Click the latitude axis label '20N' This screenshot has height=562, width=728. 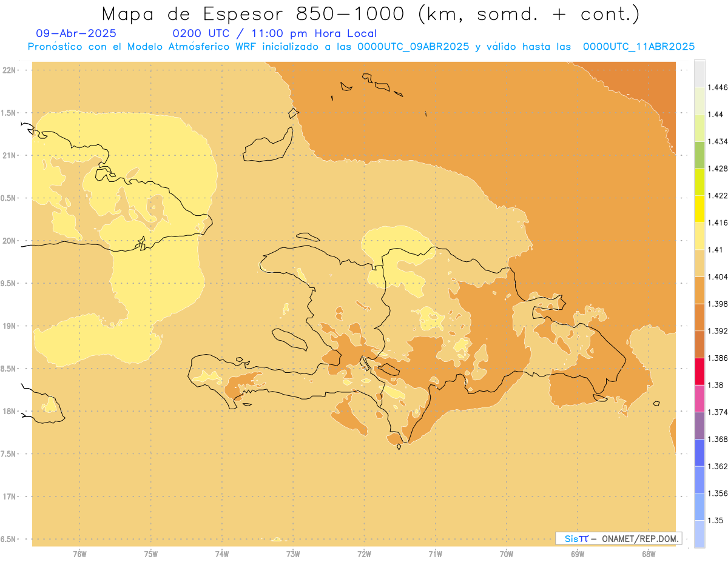[10, 241]
